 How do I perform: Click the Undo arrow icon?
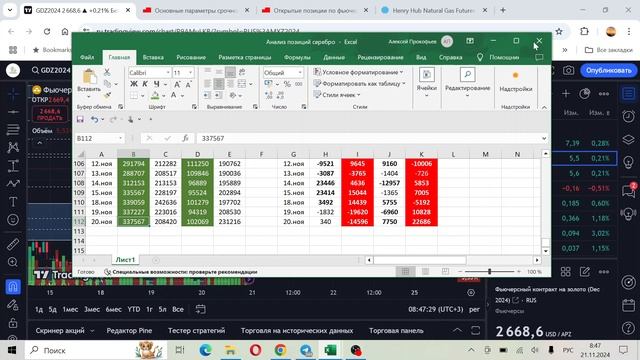[94, 119]
